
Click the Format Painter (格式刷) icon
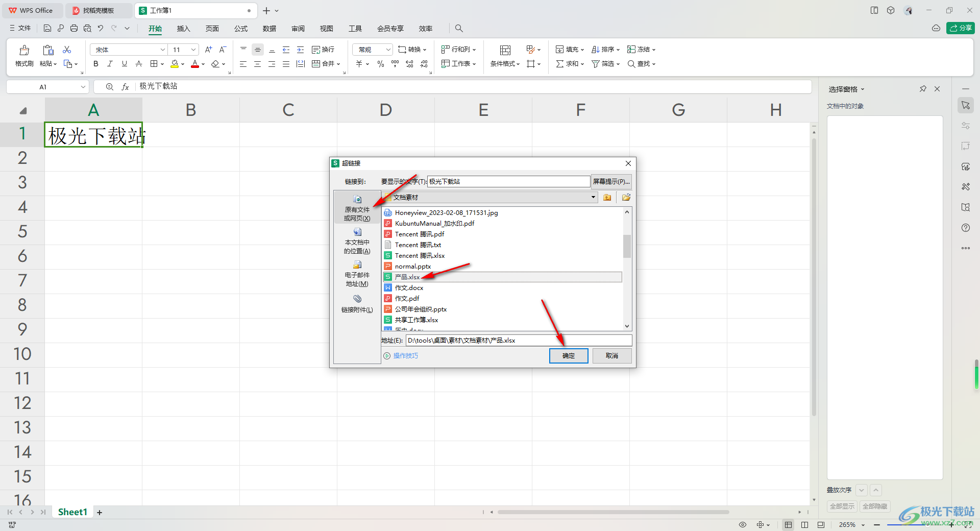click(x=24, y=51)
